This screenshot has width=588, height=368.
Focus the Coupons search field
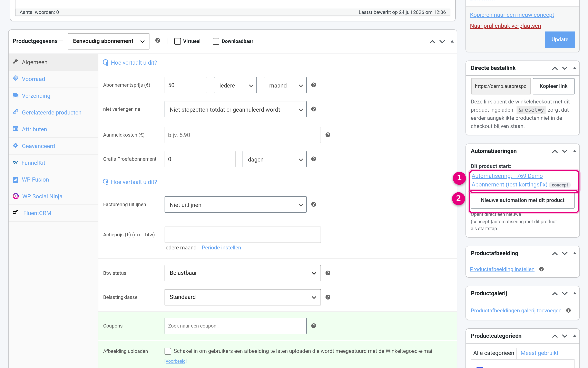[235, 326]
